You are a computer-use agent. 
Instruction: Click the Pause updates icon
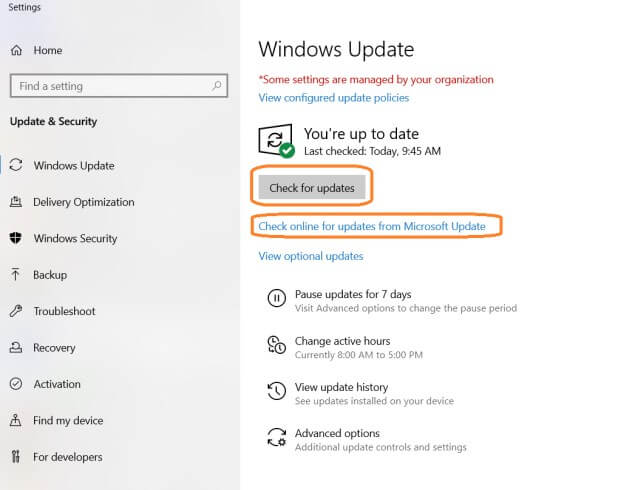[276, 298]
